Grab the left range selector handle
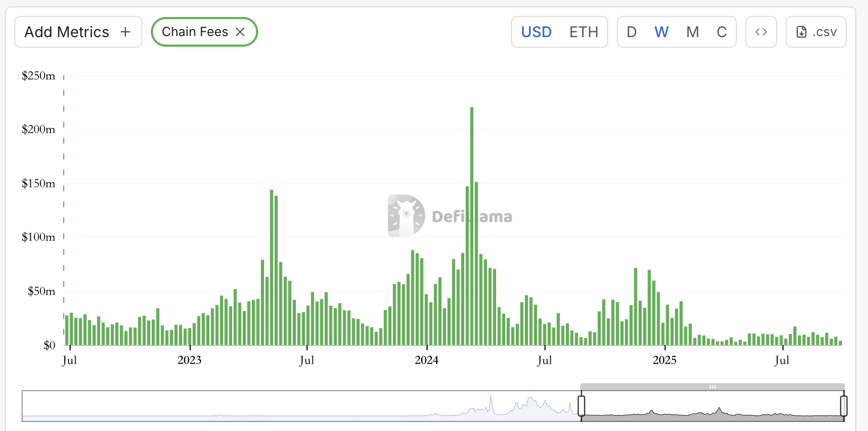868x431 pixels. [582, 406]
